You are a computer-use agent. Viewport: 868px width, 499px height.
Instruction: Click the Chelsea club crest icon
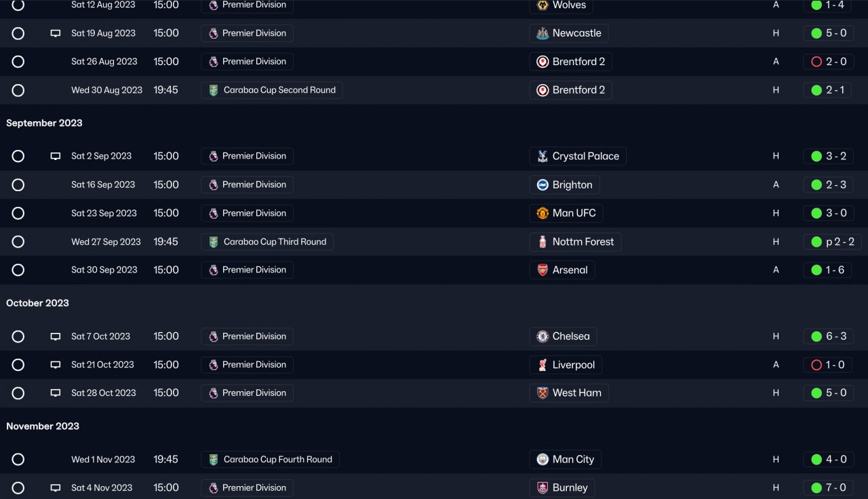pos(542,336)
